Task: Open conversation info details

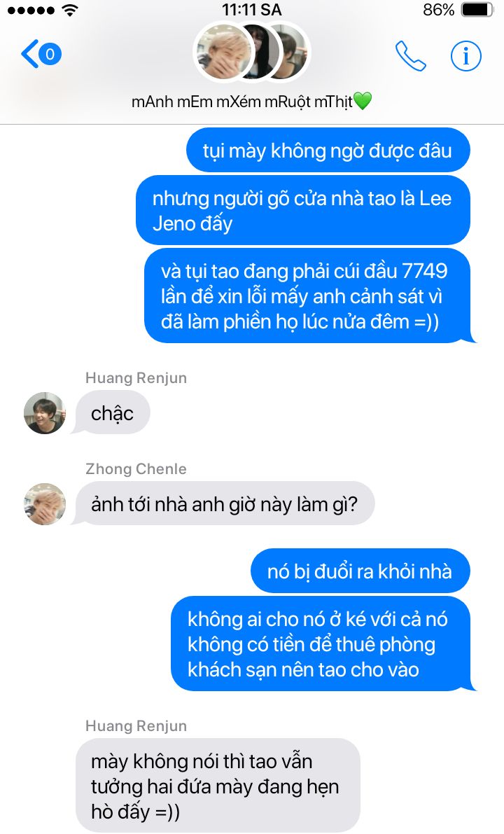Action: pos(466,56)
